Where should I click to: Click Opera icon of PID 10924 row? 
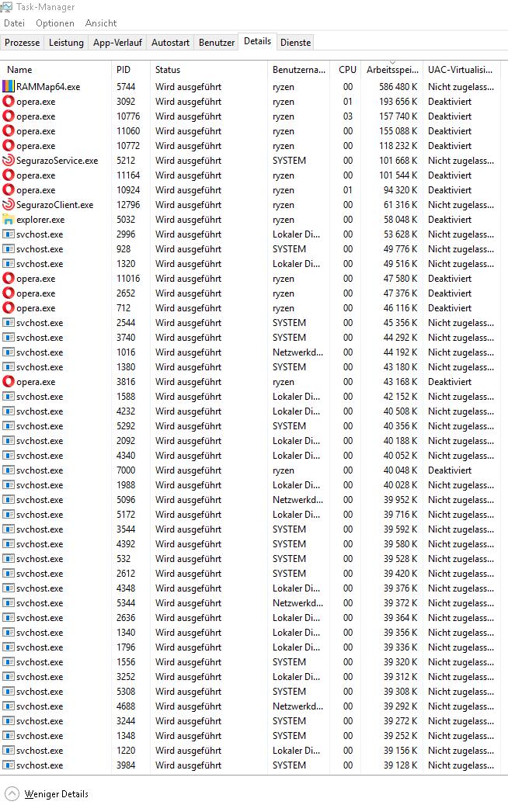click(x=9, y=190)
